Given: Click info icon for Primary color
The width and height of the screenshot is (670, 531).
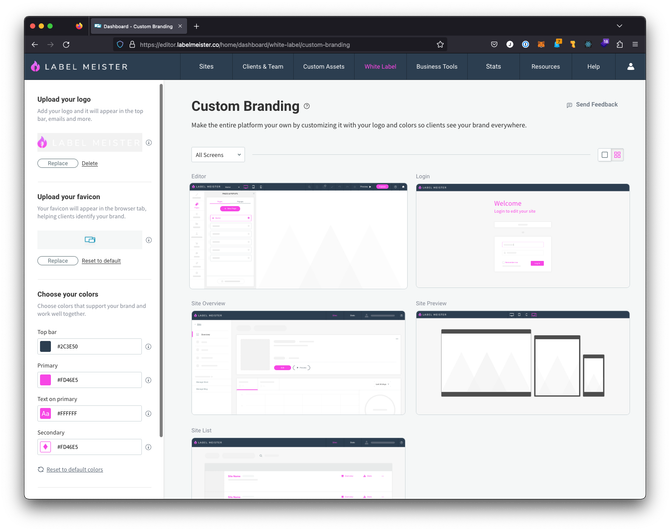Looking at the screenshot, I should [148, 380].
